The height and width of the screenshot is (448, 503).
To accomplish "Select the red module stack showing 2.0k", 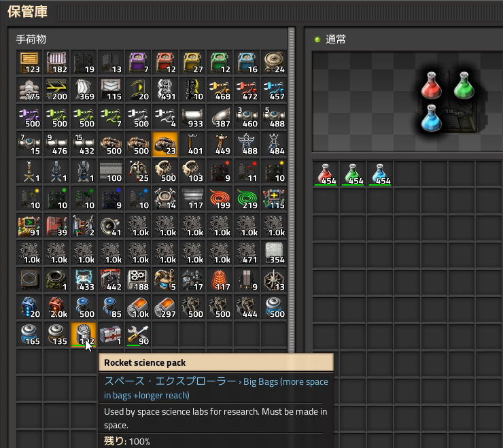I will tap(56, 307).
